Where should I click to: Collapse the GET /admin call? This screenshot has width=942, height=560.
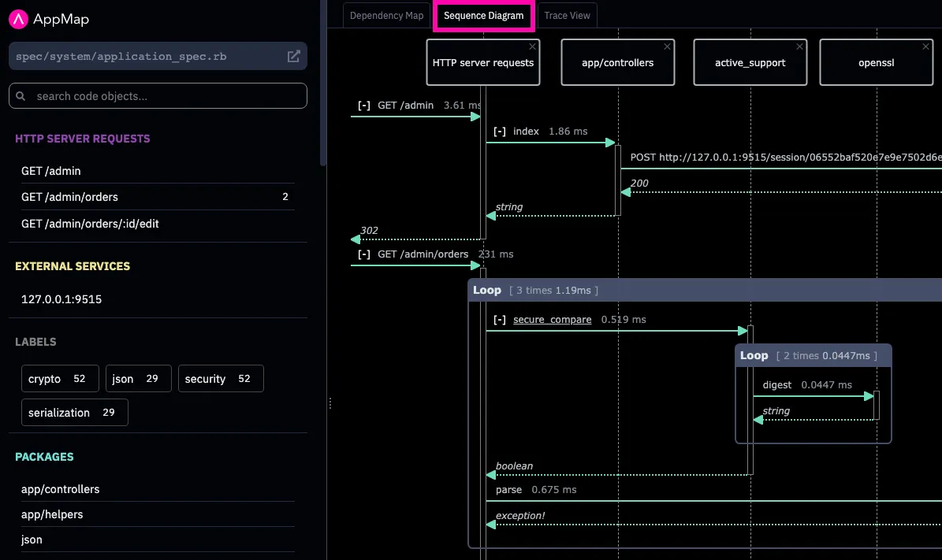pos(364,105)
